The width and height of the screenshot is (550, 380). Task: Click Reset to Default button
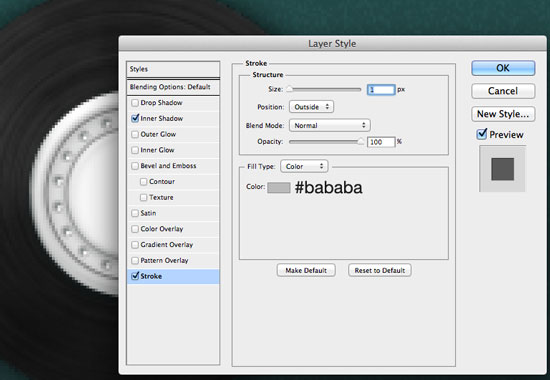380,271
